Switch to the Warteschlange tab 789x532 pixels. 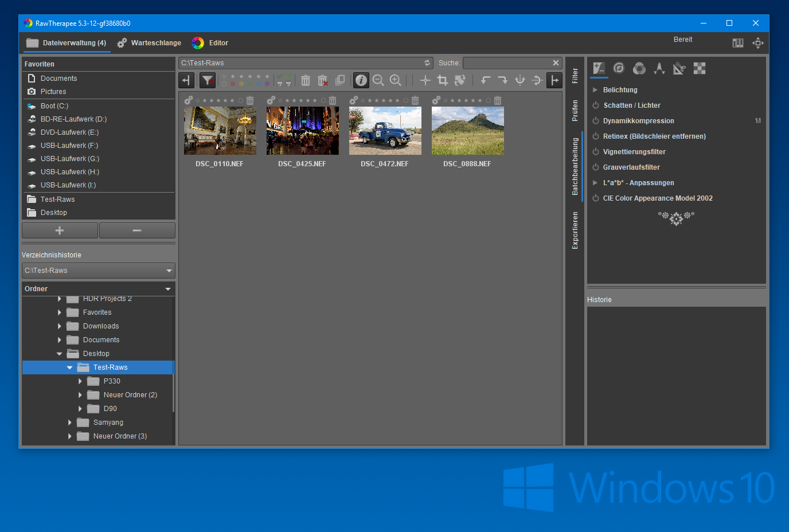(x=149, y=43)
